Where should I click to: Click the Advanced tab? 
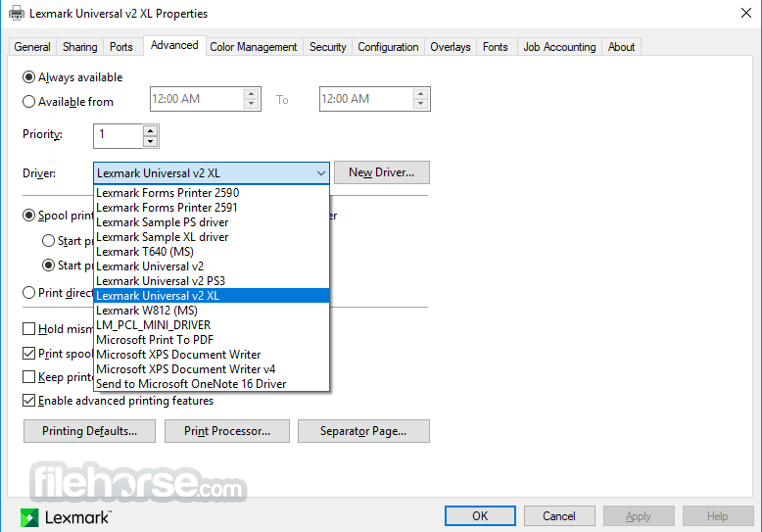[174, 45]
